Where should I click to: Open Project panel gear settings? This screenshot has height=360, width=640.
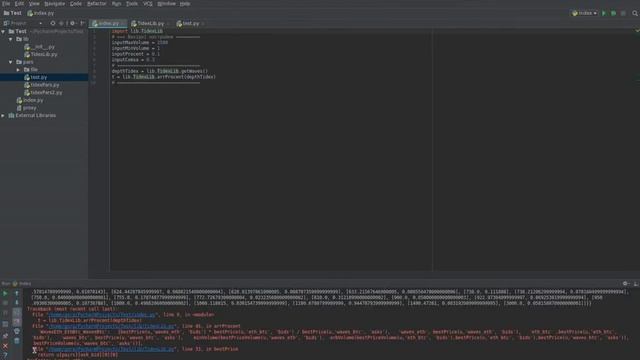coord(72,23)
